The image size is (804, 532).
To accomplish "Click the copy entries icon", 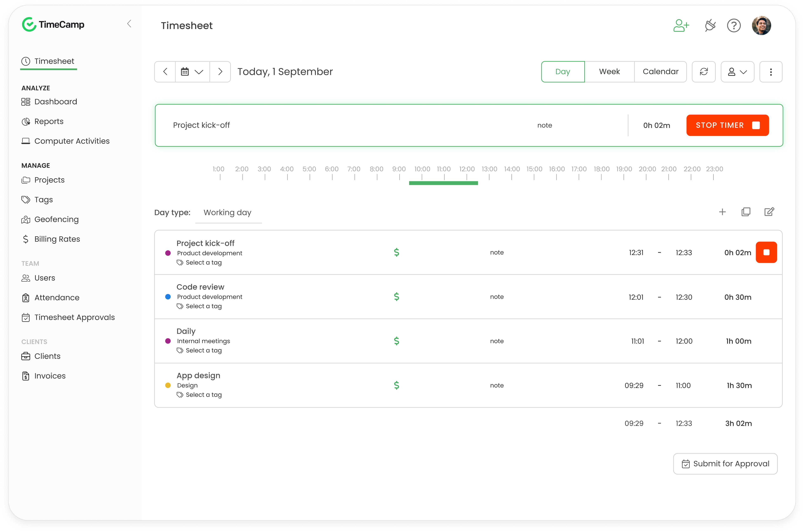I will click(746, 212).
